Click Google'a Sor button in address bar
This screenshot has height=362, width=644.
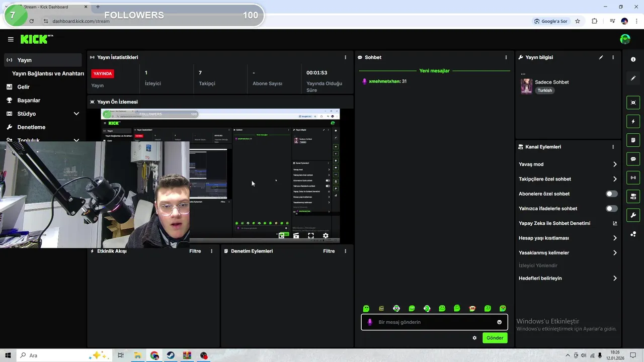pyautogui.click(x=551, y=21)
